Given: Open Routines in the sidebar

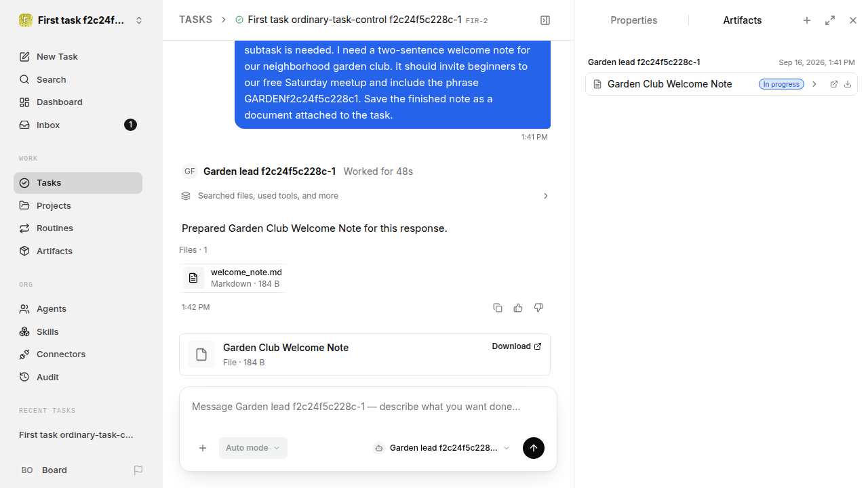Looking at the screenshot, I should 78,228.
